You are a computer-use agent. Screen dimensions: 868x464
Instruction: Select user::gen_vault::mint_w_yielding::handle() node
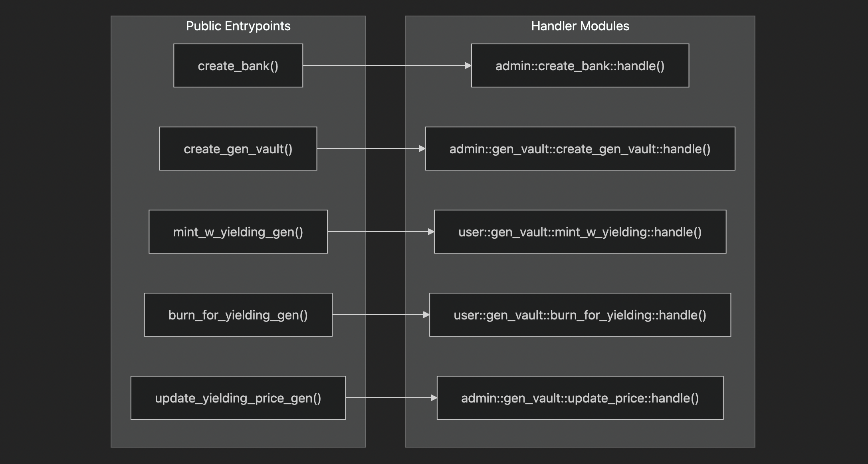click(x=580, y=232)
